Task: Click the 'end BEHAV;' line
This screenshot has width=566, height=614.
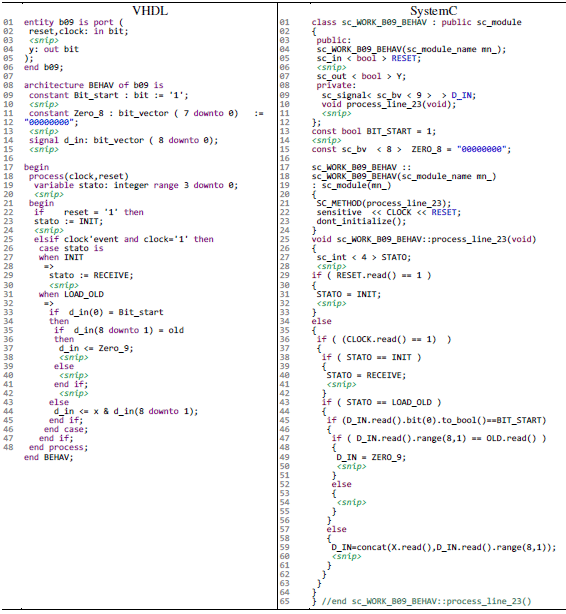Action: 49,457
